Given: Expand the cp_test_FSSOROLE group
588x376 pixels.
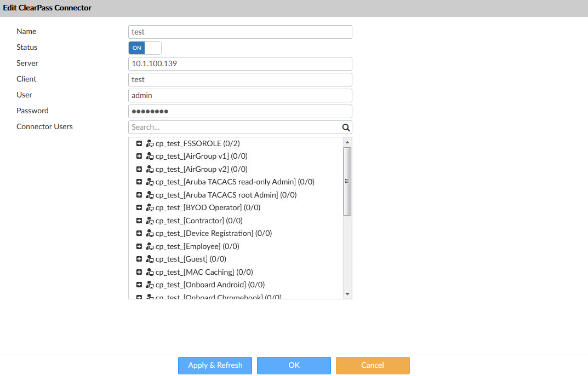Looking at the screenshot, I should (139, 143).
